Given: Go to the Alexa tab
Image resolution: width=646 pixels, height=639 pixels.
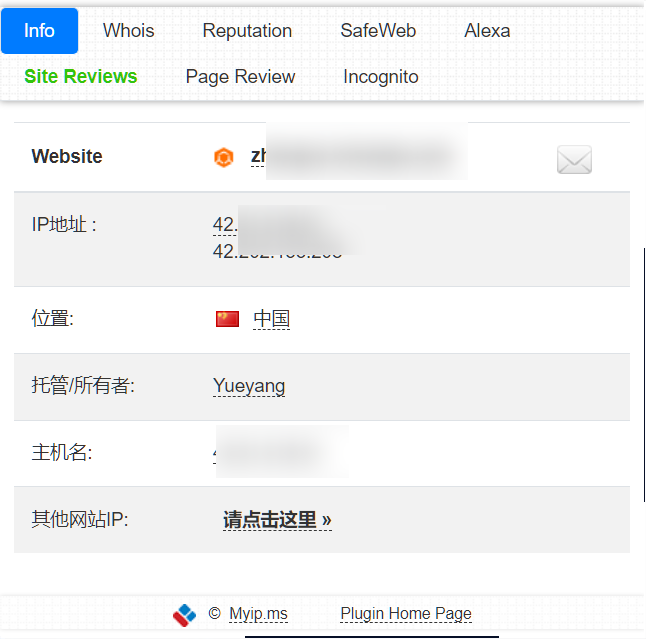Looking at the screenshot, I should [487, 31].
